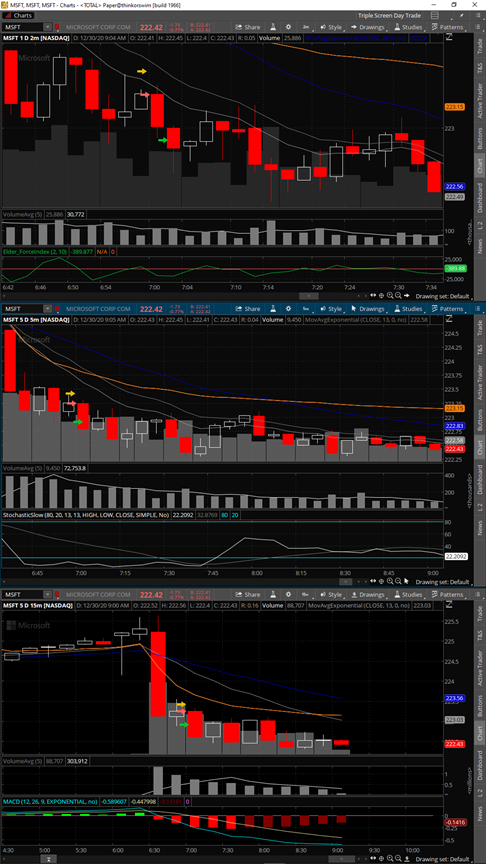Click the Triple Screen Day Trade grid name
The image size is (486, 864).
389,15
